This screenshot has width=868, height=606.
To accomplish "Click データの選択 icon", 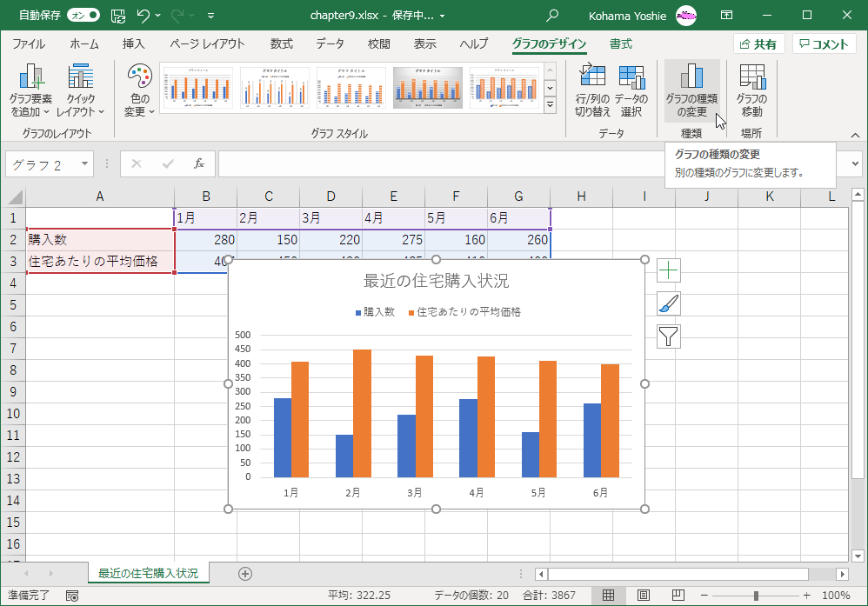I will click(631, 90).
